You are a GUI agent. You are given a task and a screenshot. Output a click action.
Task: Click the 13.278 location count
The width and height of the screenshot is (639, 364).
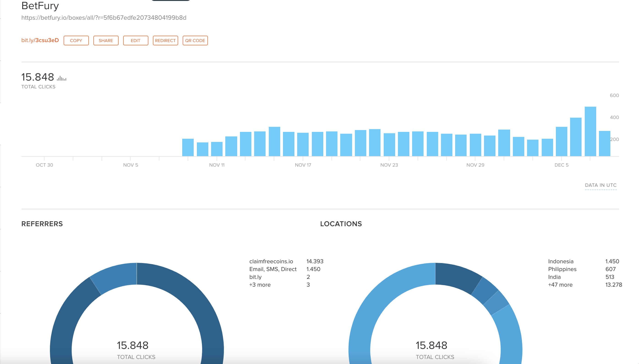614,285
